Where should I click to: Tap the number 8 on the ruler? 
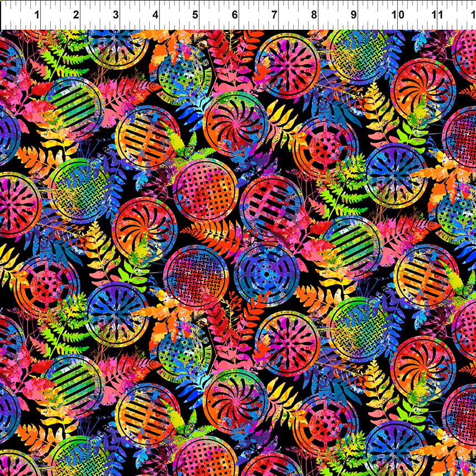[314, 15]
